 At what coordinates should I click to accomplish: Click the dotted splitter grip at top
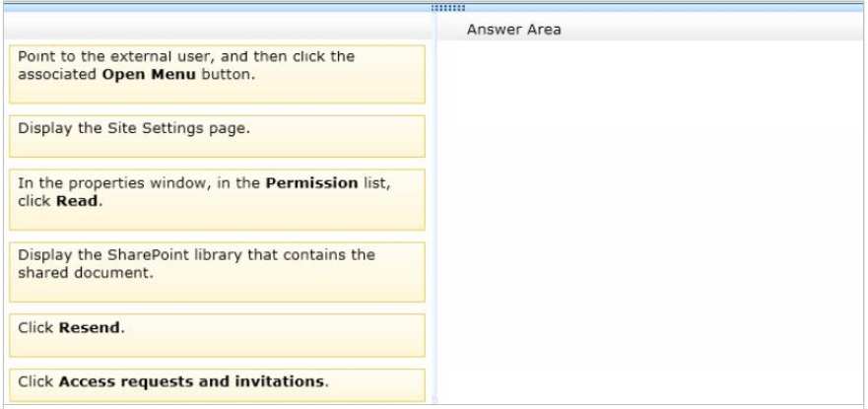pyautogui.click(x=448, y=8)
